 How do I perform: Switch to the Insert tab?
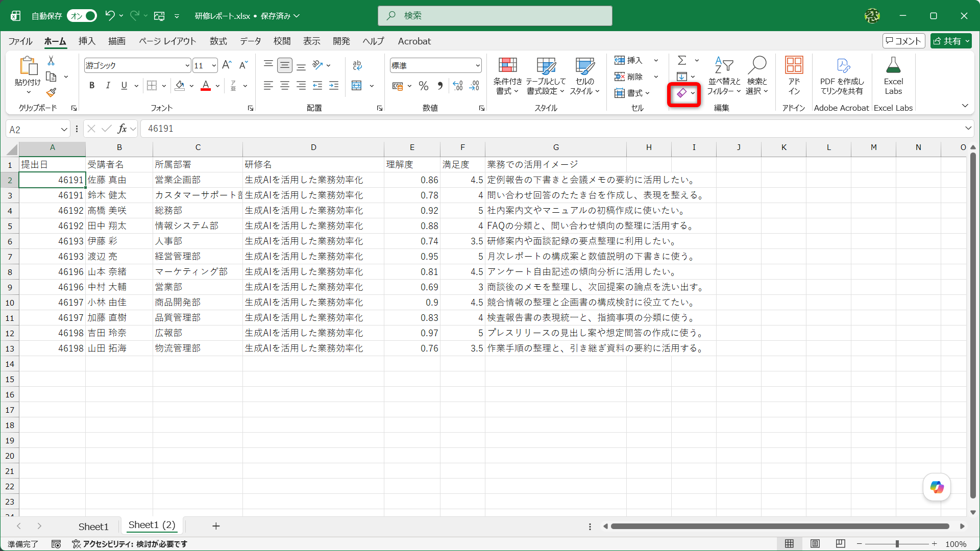pos(87,41)
